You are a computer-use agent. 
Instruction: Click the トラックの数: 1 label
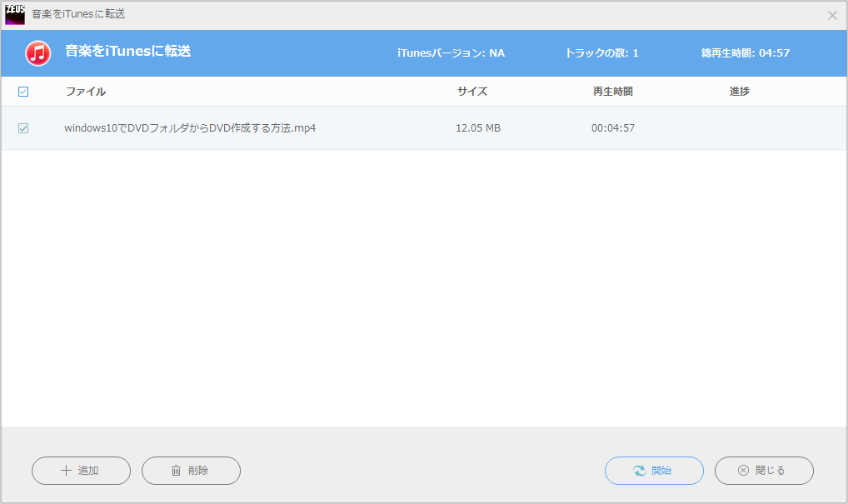(601, 53)
